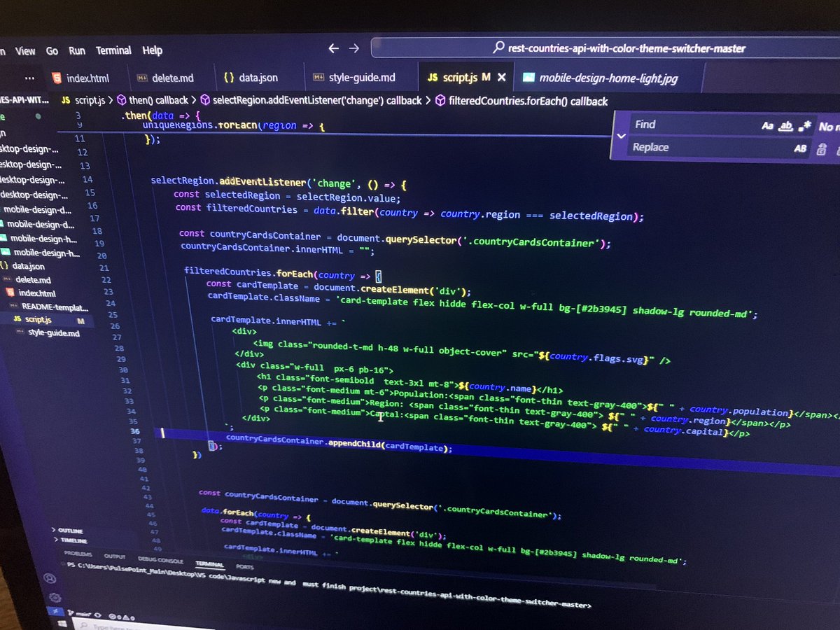The width and height of the screenshot is (840, 630).
Task: Switch to the Ports panel tab
Action: 245,567
